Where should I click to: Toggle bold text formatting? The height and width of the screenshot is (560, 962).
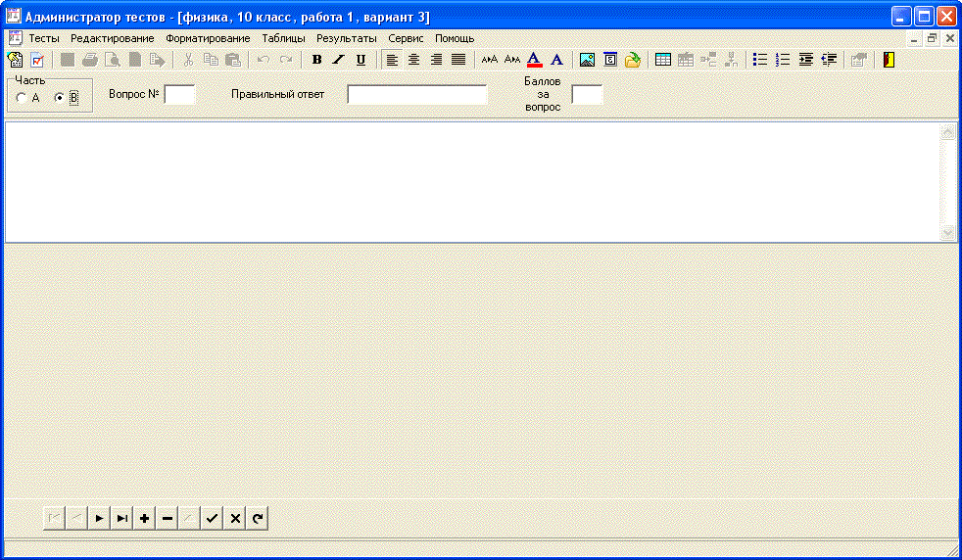tap(316, 60)
